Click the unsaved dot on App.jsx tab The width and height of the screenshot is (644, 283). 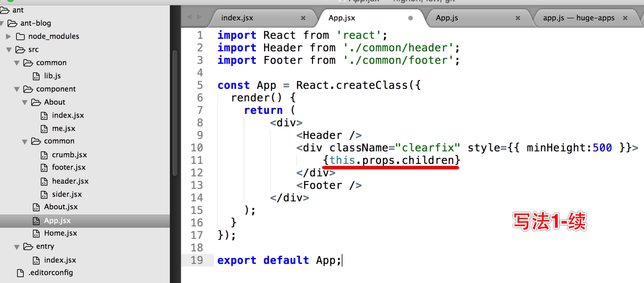(x=410, y=18)
